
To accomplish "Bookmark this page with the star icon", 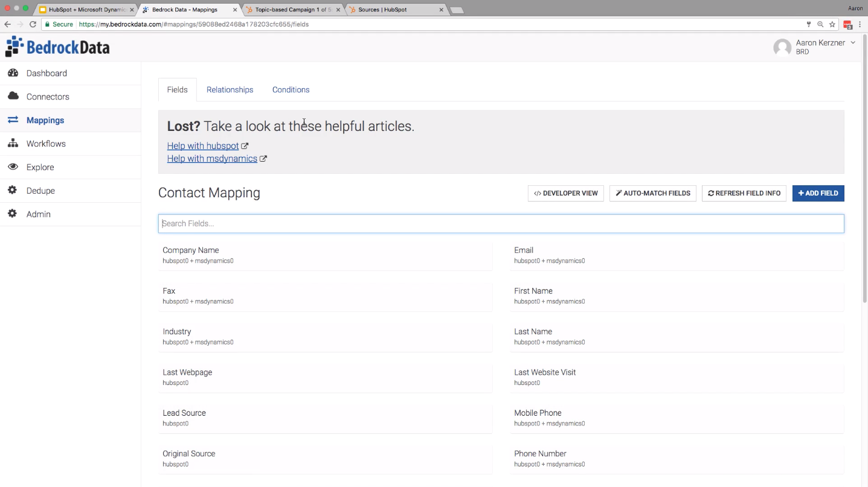I will pyautogui.click(x=832, y=25).
